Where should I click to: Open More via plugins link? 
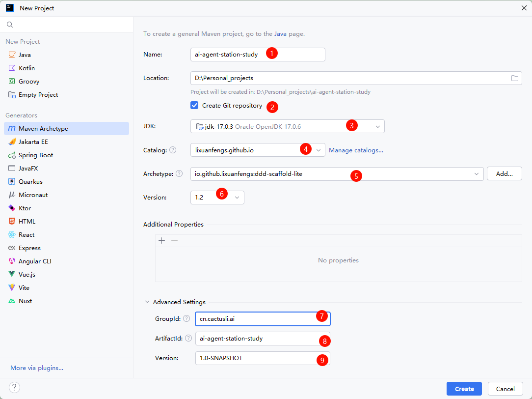37,368
